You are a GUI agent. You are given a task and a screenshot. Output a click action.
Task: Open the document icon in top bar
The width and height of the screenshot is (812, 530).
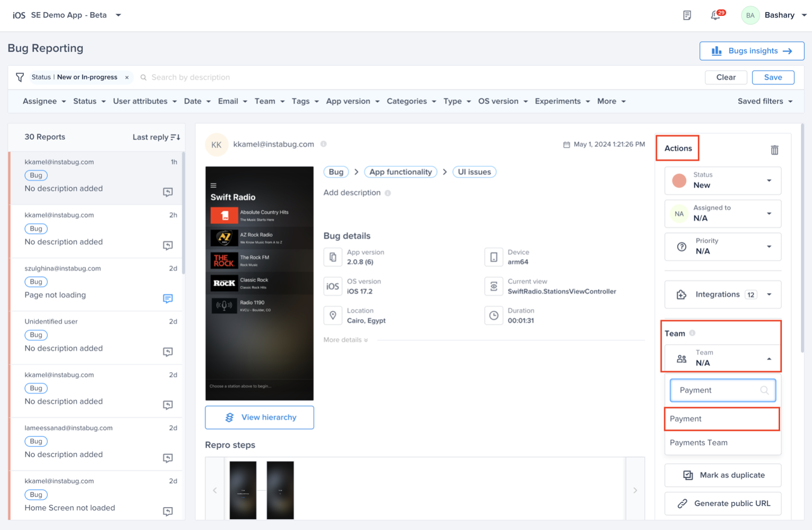[687, 15]
